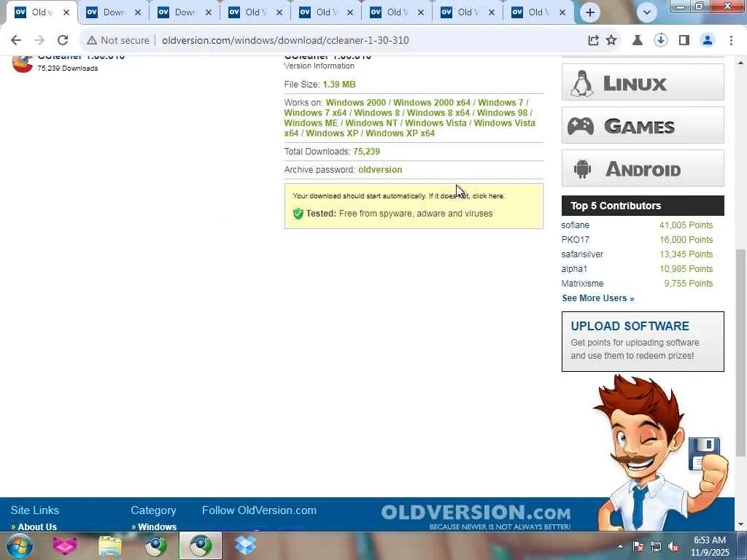Click the scrollbar up arrow
The width and height of the screenshot is (747, 560).
(x=741, y=63)
